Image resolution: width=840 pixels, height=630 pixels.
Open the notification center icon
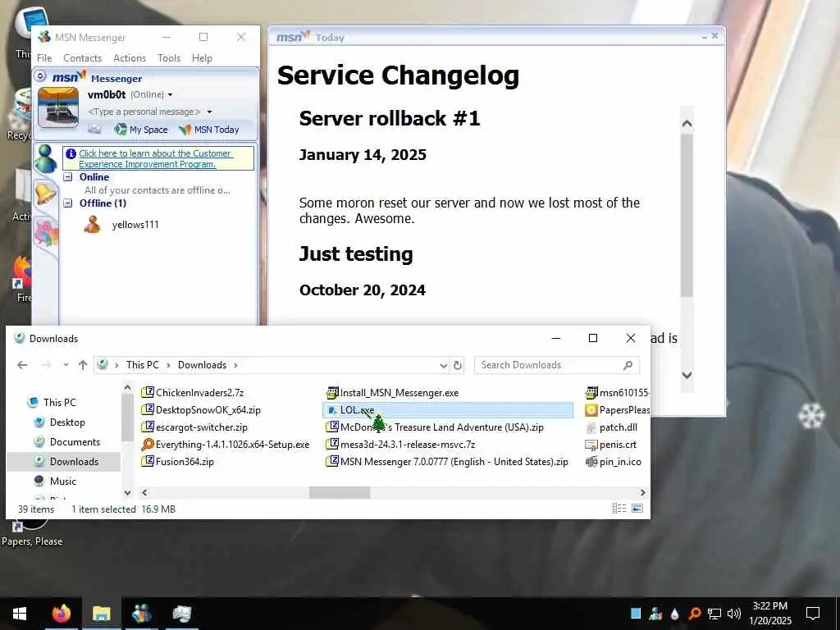click(813, 614)
